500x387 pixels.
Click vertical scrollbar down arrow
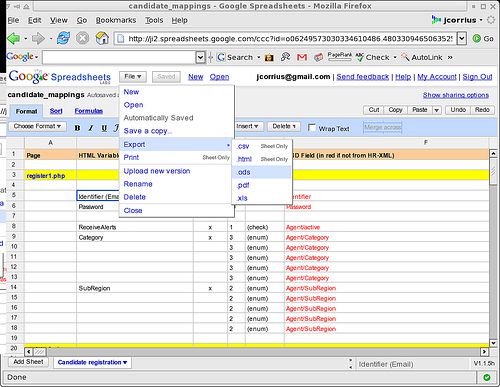click(x=493, y=343)
